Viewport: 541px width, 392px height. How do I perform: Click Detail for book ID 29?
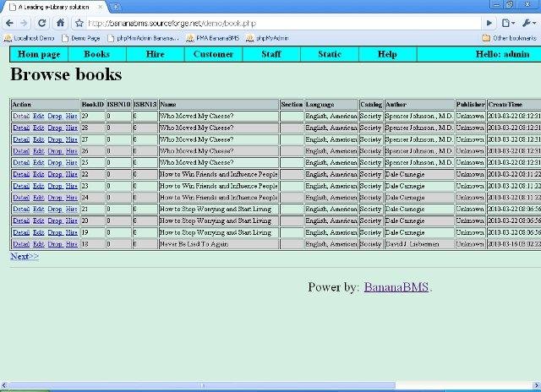click(21, 117)
